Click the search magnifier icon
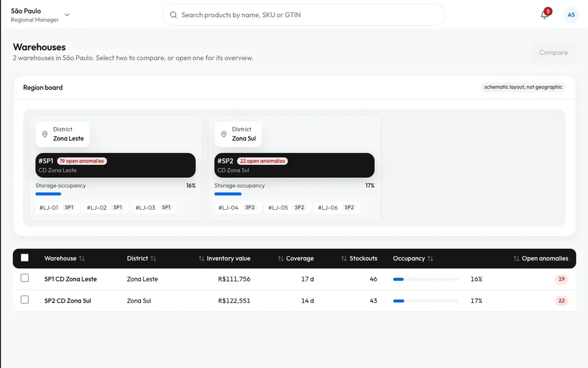588x368 pixels. (x=173, y=15)
